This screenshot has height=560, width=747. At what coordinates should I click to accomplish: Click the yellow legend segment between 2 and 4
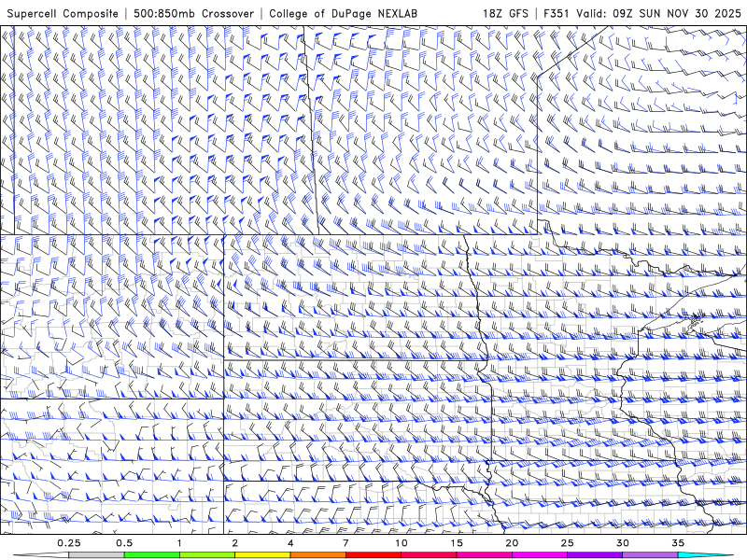pos(262,555)
